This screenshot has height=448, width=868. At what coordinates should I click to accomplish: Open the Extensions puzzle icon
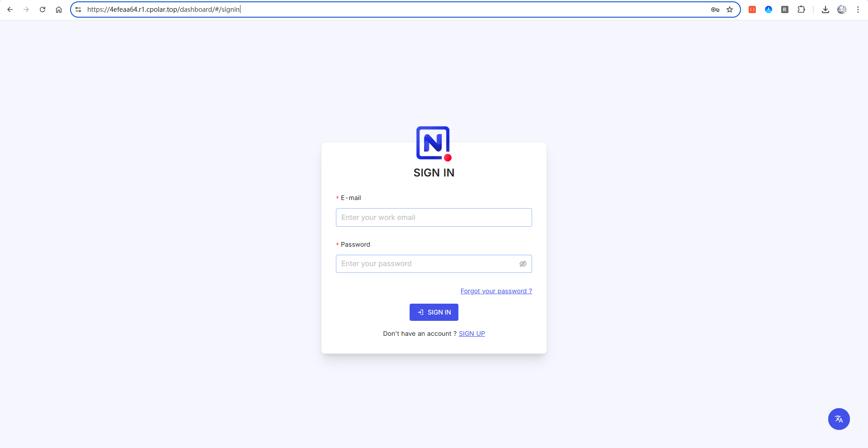coord(801,10)
